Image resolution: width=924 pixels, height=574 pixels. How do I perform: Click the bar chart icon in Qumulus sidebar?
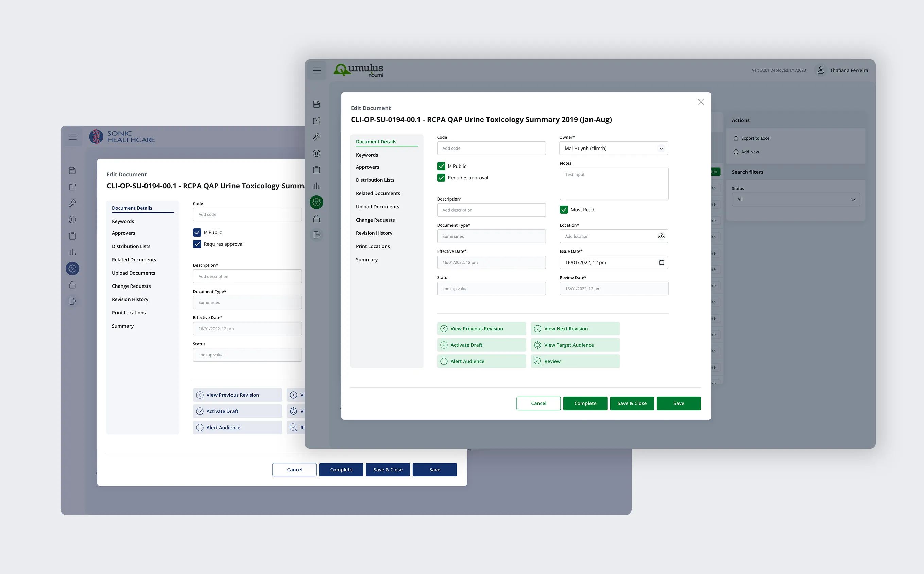coord(316,186)
